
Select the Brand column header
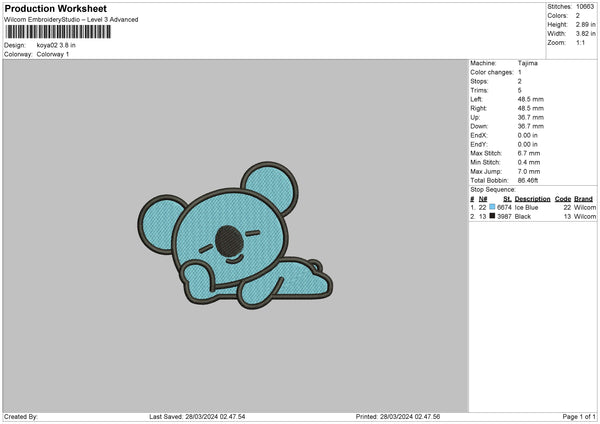tap(583, 199)
